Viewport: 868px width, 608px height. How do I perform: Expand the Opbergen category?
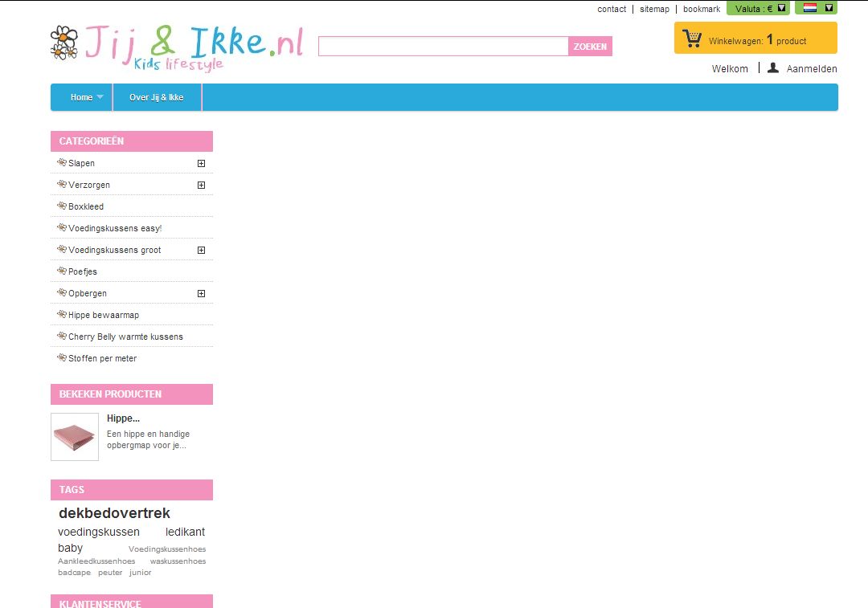(202, 293)
